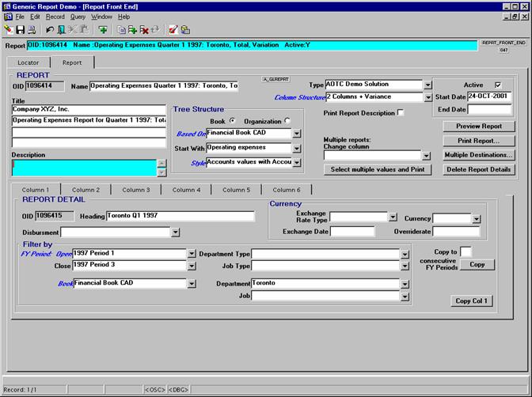Image resolution: width=532 pixels, height=397 pixels.
Task: Click the delete record red X icon
Action: point(144,30)
